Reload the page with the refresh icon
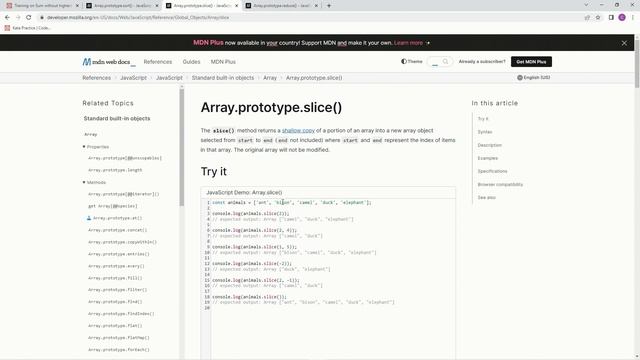640x360 pixels. pyautogui.click(x=29, y=18)
